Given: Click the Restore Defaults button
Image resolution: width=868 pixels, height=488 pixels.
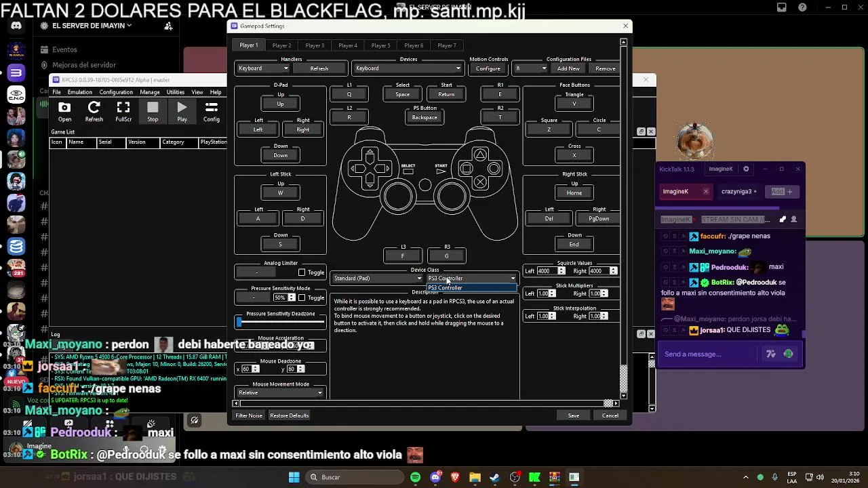Looking at the screenshot, I should tap(289, 415).
